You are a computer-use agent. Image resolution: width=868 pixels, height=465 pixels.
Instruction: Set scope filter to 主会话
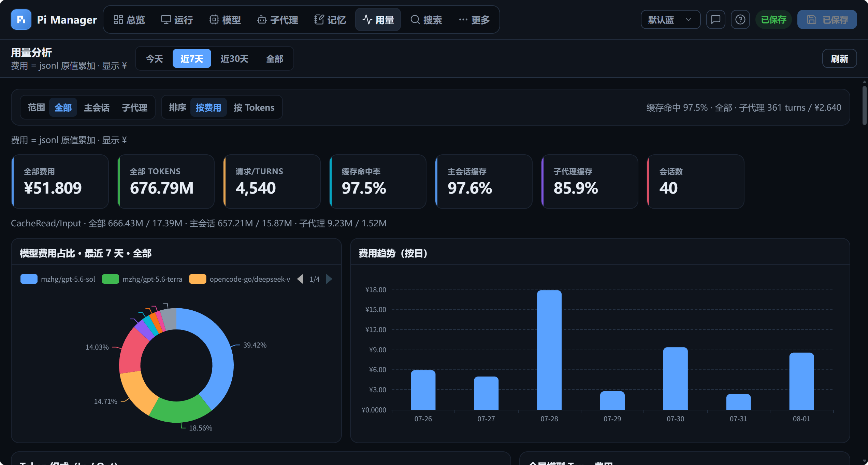(x=97, y=108)
